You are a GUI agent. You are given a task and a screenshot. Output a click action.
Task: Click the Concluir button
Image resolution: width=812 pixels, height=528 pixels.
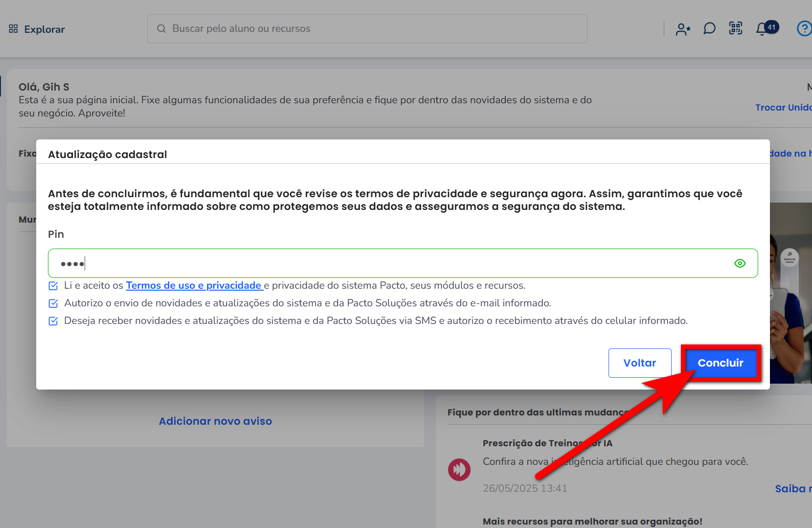[x=720, y=363]
